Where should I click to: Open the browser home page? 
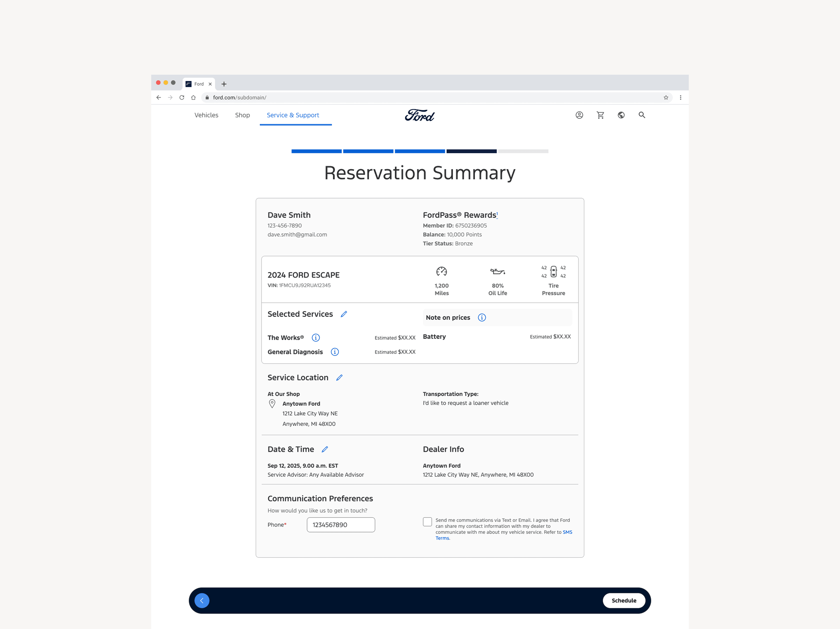pyautogui.click(x=193, y=98)
